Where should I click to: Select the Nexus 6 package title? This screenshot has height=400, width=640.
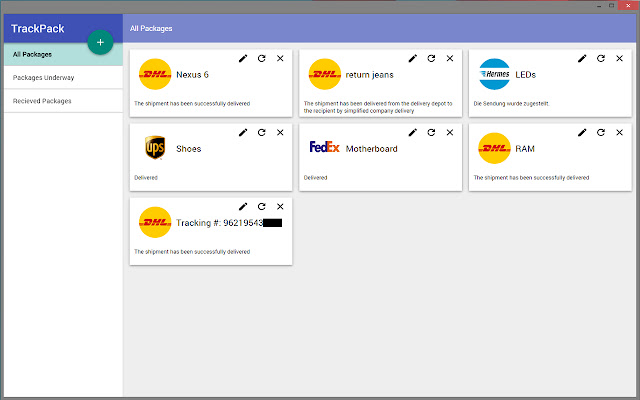click(x=192, y=75)
